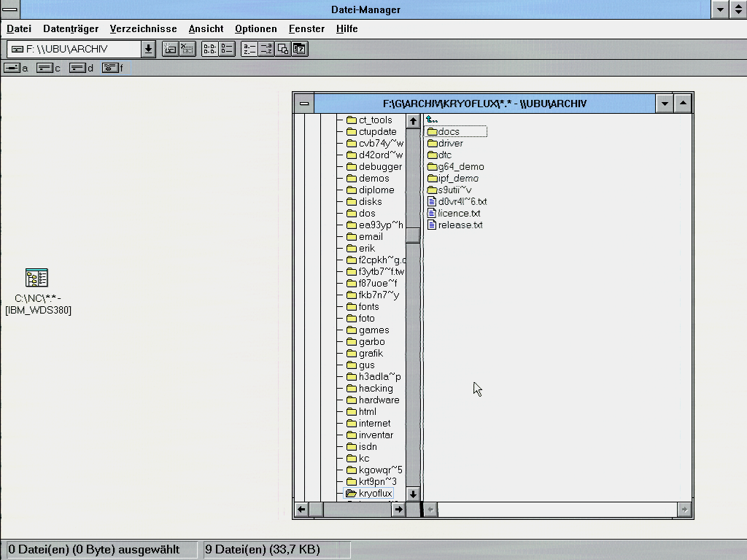This screenshot has height=560, width=747.
Task: Open the Ansicht menu
Action: [206, 28]
